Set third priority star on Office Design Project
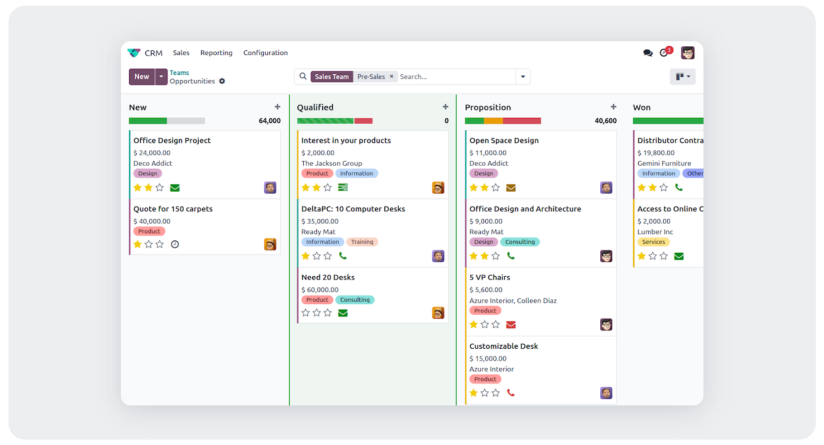Viewport: 824px width, 445px height. tap(160, 188)
